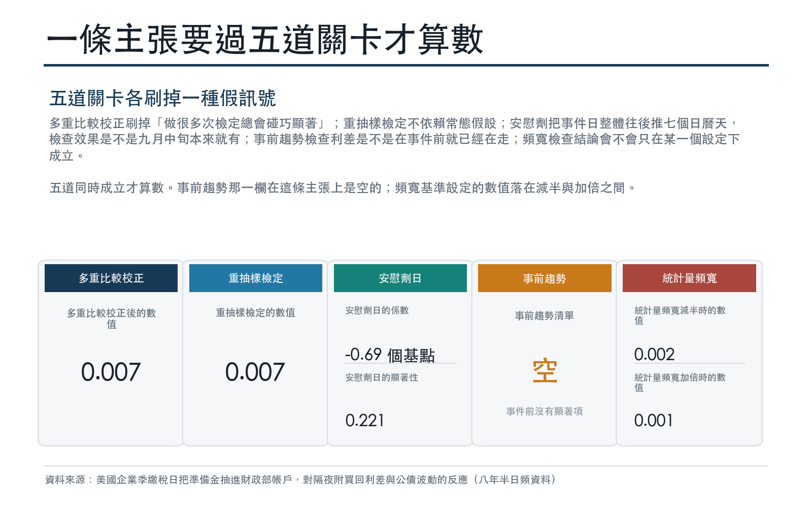Click the value 0.001
Viewport: 812px width, 508px height.
tap(654, 421)
